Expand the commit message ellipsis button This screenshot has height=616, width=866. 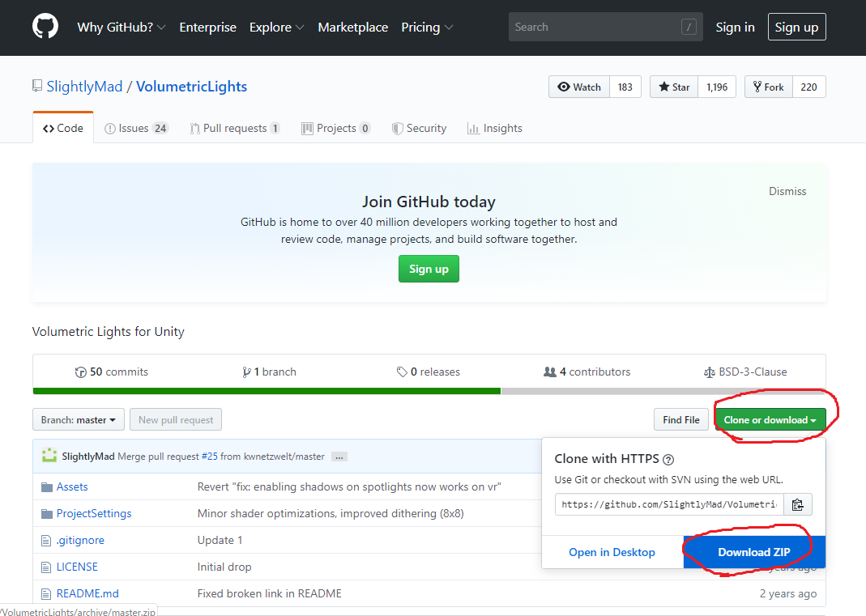(339, 457)
